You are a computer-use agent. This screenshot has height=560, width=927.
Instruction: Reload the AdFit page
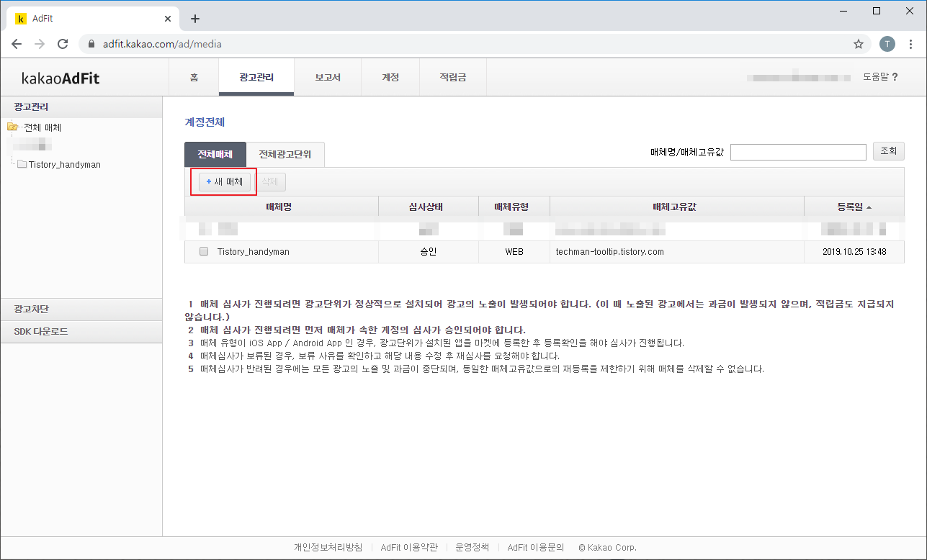click(63, 44)
